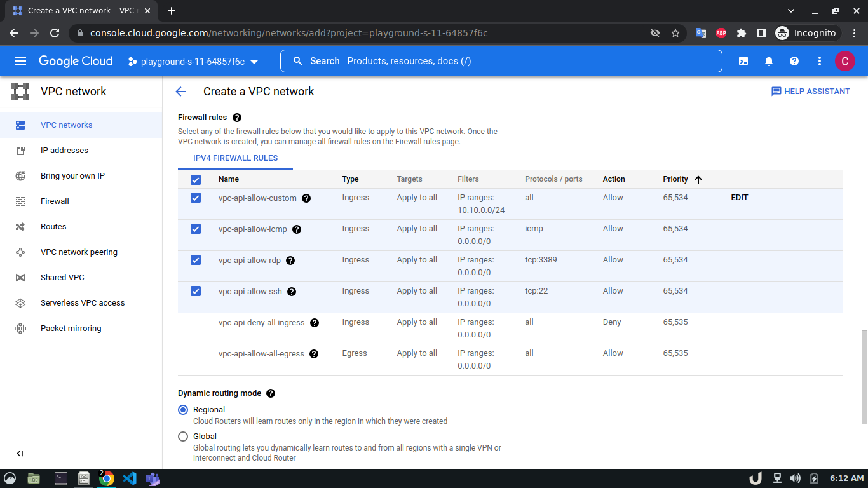The image size is (868, 488).
Task: Open the help question mark menu
Action: (x=794, y=61)
